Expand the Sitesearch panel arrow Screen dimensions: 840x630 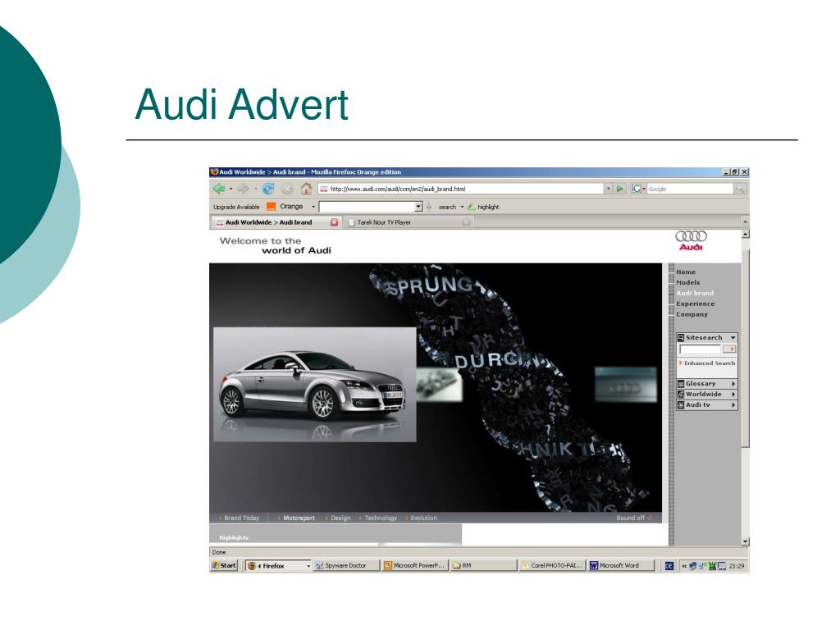click(733, 338)
